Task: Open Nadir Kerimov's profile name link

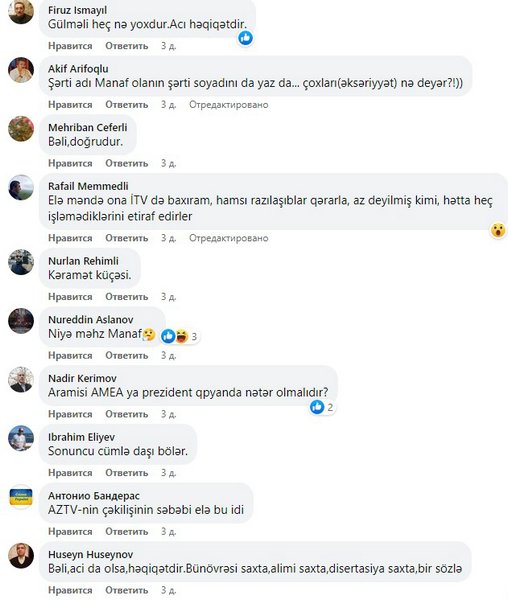Action: [x=82, y=378]
